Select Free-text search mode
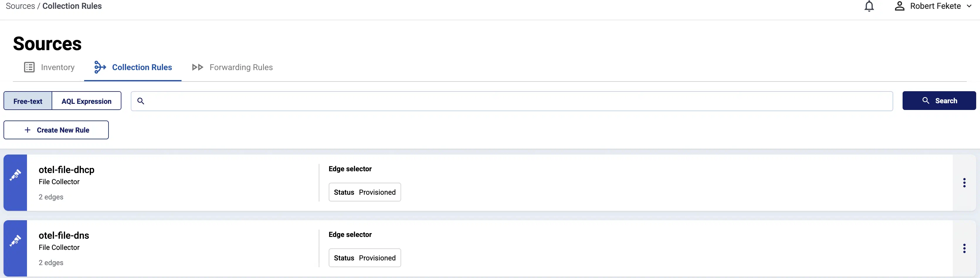 pyautogui.click(x=28, y=101)
